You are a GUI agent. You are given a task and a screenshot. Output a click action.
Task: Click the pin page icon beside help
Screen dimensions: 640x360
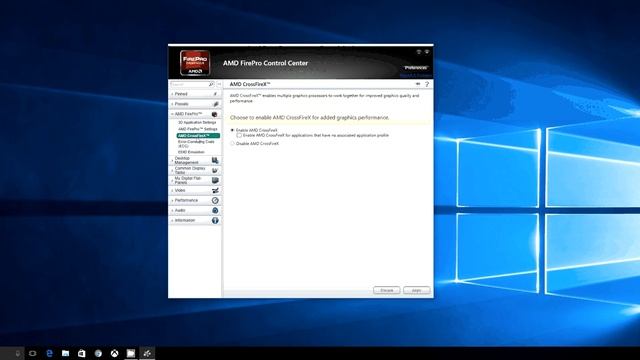pyautogui.click(x=418, y=84)
